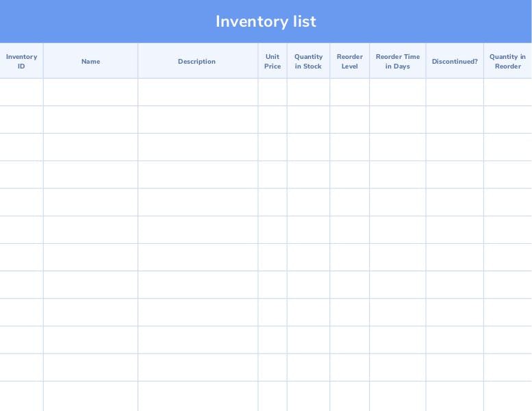Select first blank Reorder Level cell
Screen dimensions: 532x411
point(349,92)
